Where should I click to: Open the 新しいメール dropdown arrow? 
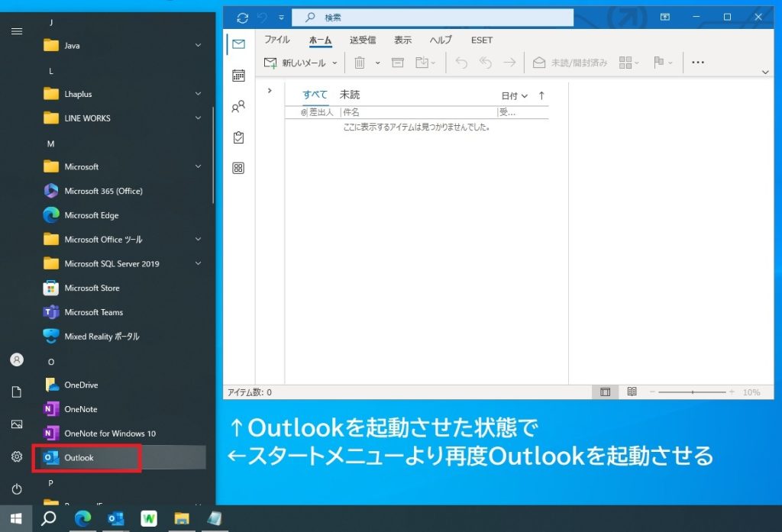coord(334,63)
